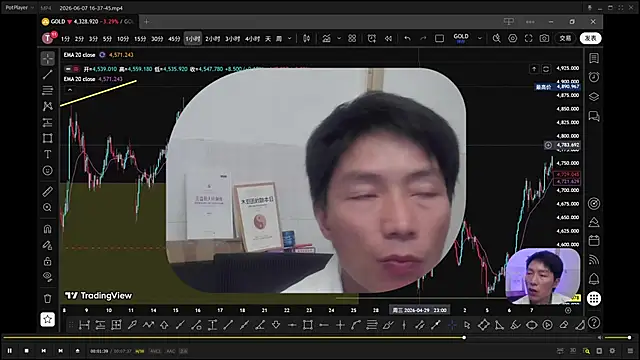Open the help center question mark
The width and height of the screenshot is (640, 360).
[594, 322]
